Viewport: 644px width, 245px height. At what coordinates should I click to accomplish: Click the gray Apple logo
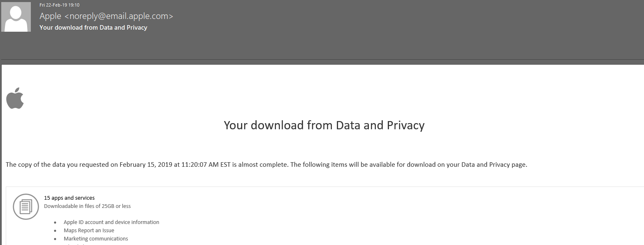coord(15,98)
